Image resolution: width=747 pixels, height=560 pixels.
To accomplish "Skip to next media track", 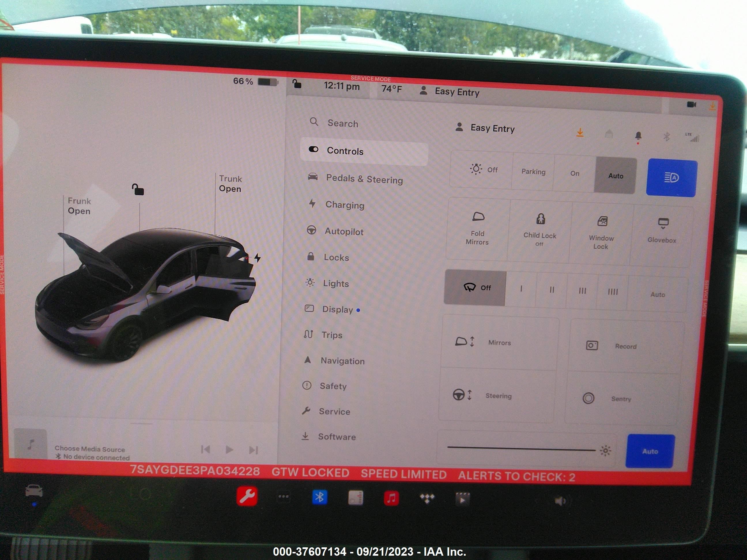I will (253, 450).
